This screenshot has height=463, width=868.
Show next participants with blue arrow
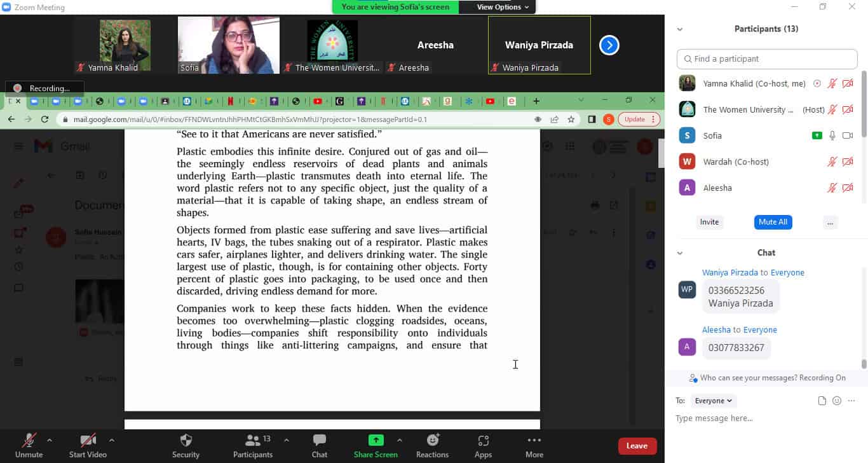point(609,45)
